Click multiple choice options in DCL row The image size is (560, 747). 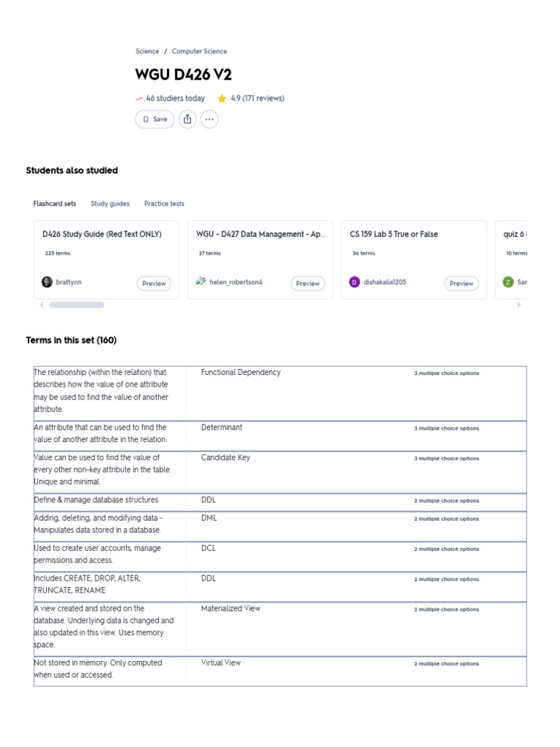447,549
